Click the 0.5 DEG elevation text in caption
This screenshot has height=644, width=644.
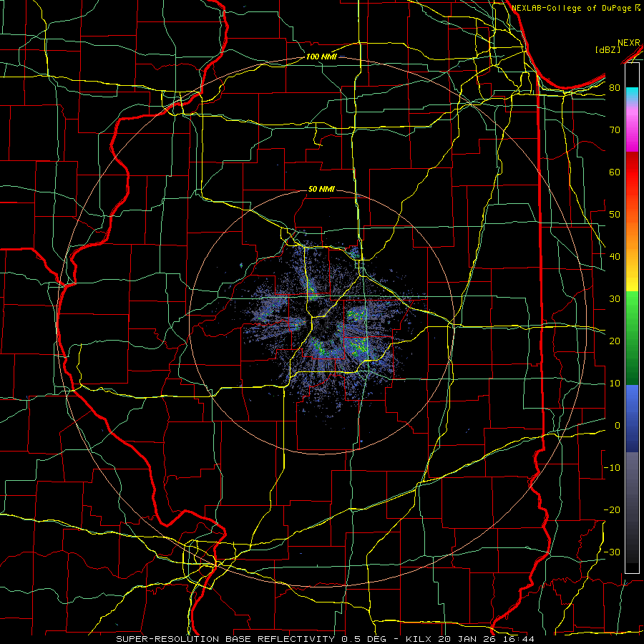coord(364,639)
